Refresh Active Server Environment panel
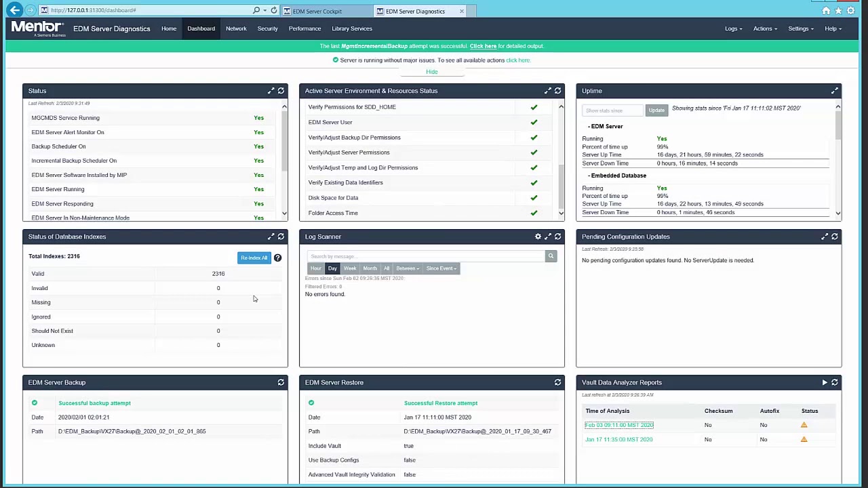This screenshot has height=488, width=868. (x=557, y=91)
